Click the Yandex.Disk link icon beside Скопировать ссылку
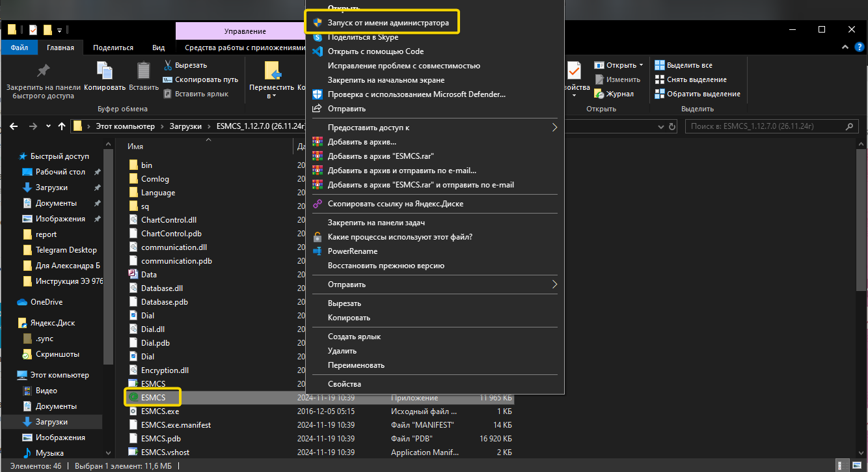The height and width of the screenshot is (472, 868). pyautogui.click(x=318, y=204)
